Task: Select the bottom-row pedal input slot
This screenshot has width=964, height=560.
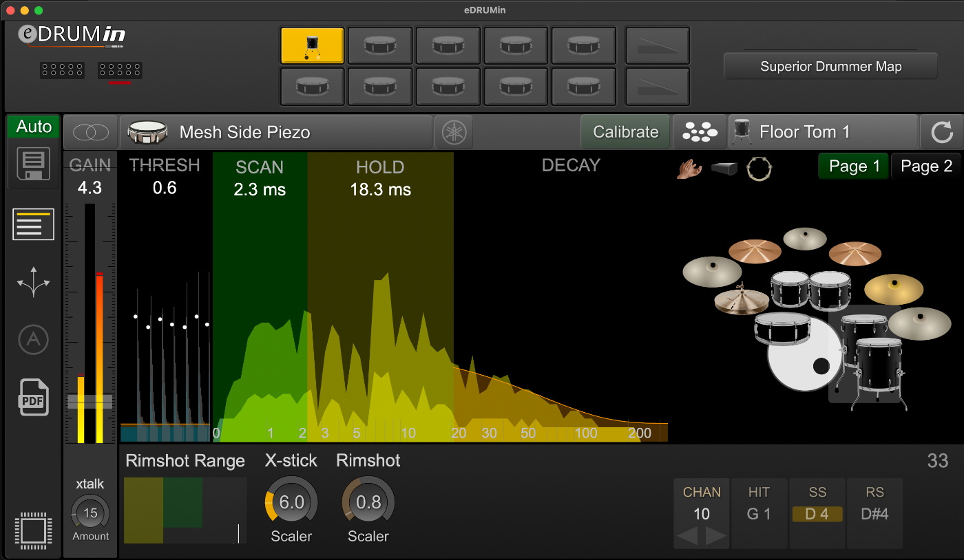Action: pyautogui.click(x=658, y=86)
